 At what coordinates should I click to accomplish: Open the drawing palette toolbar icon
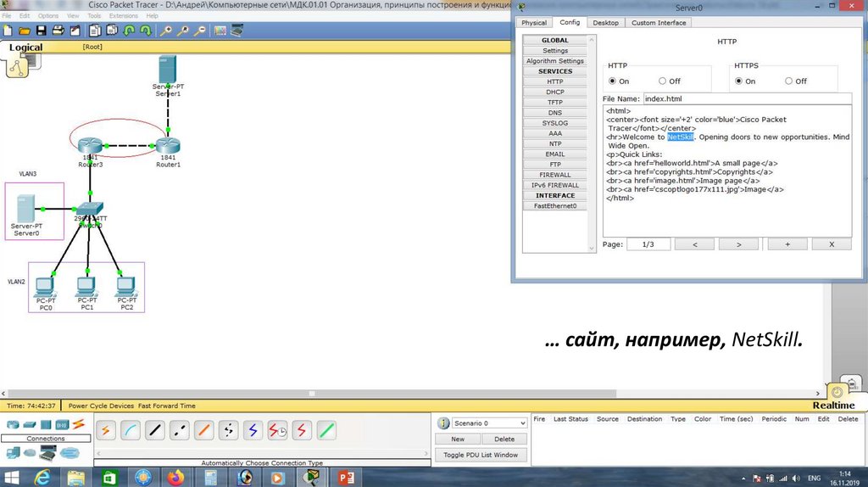pyautogui.click(x=220, y=31)
